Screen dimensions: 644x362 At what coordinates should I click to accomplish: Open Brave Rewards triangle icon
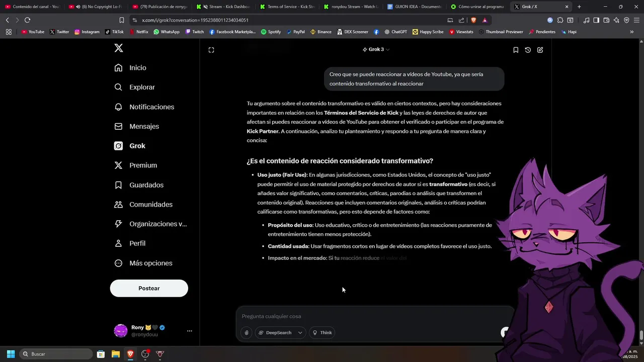coord(485,20)
